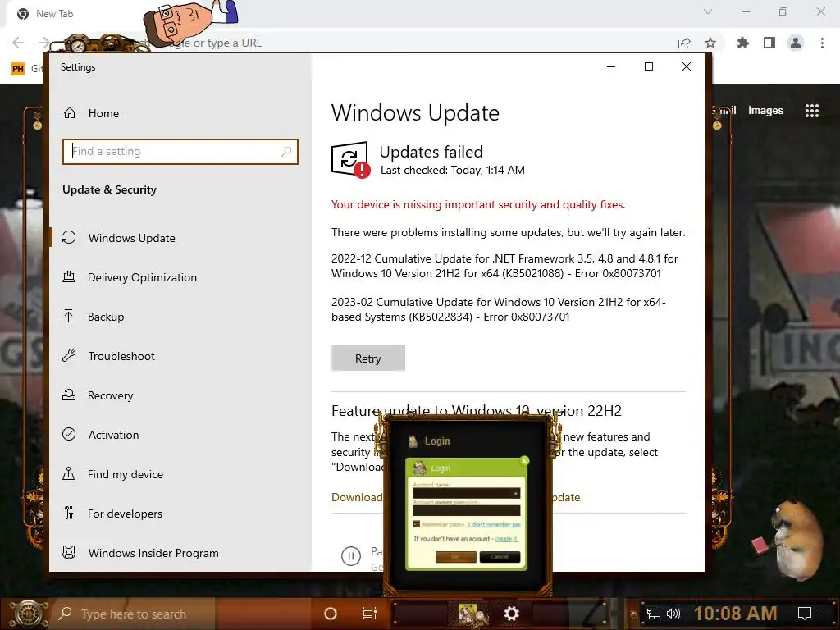Open Task View on the taskbar

[370, 614]
